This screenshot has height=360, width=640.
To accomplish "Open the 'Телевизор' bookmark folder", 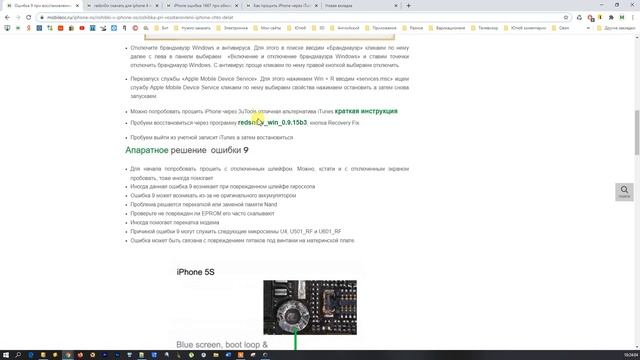I will pos(484,28).
